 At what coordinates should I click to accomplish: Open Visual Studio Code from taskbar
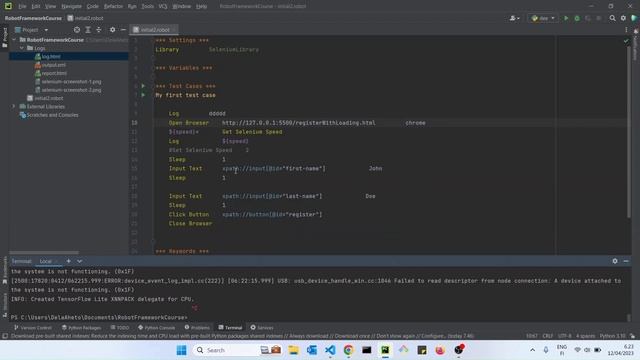[330, 350]
